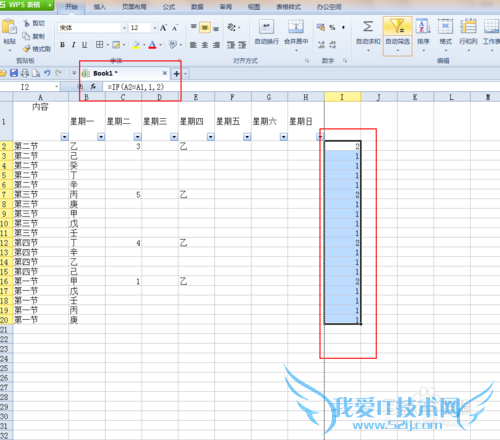Apply the Percent style (%) format
Screen dimensions: 500x440
coord(332,27)
